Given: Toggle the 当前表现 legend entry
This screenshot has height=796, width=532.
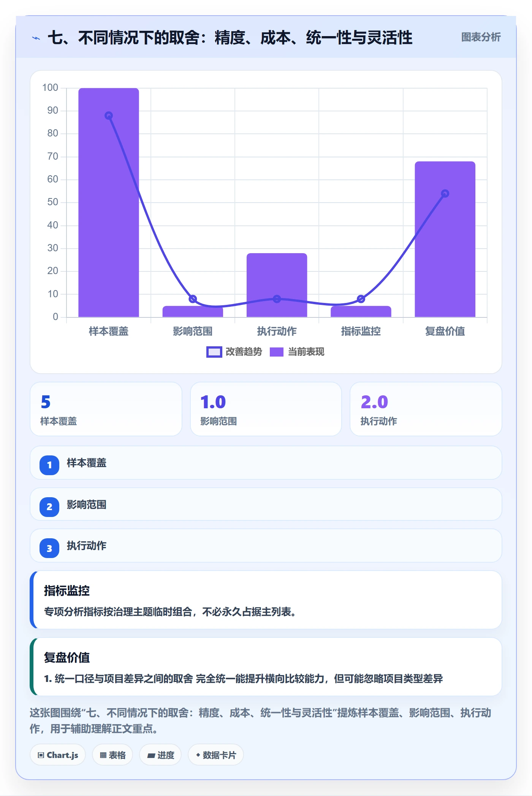Looking at the screenshot, I should (x=297, y=352).
